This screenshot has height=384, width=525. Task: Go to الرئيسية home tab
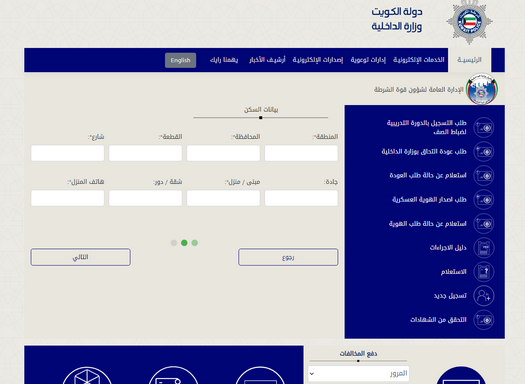tap(469, 60)
